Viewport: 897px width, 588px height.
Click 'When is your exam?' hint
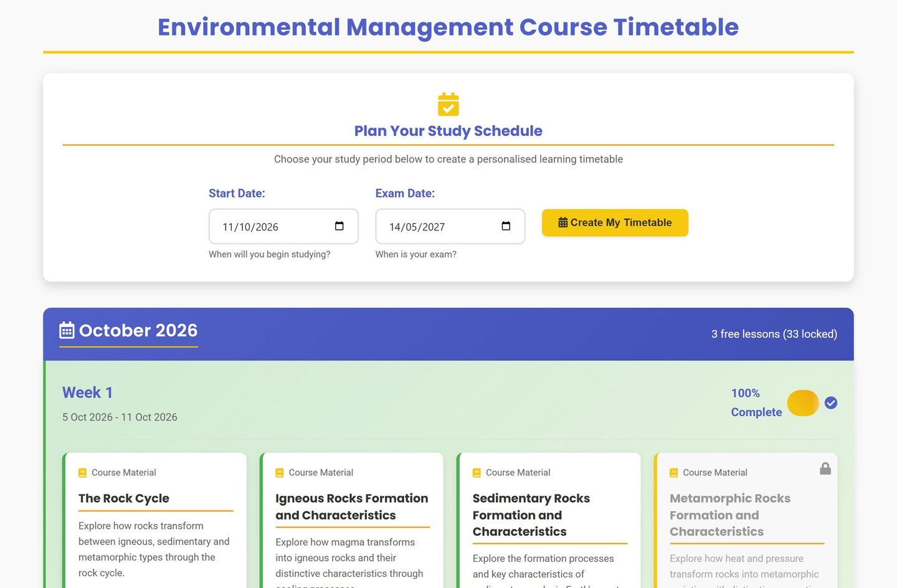pyautogui.click(x=416, y=254)
